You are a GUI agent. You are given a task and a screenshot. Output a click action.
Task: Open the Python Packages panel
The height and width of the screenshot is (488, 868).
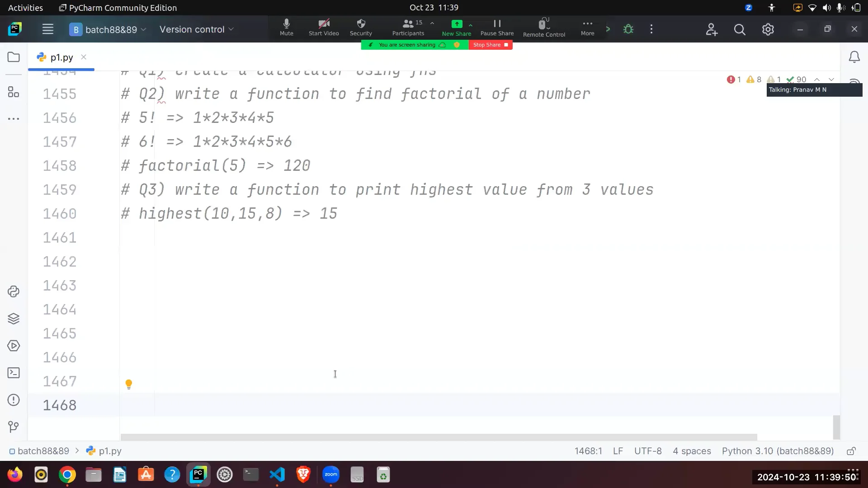pos(14,319)
